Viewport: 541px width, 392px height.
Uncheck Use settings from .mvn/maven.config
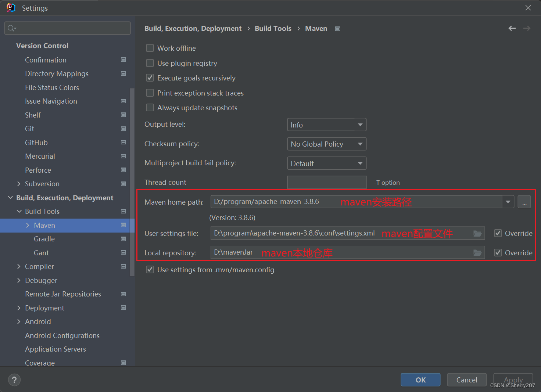[x=150, y=270]
